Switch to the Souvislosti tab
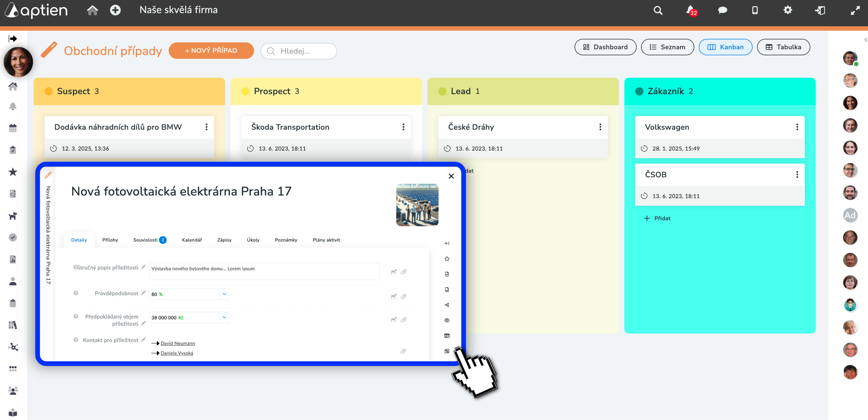 (149, 240)
